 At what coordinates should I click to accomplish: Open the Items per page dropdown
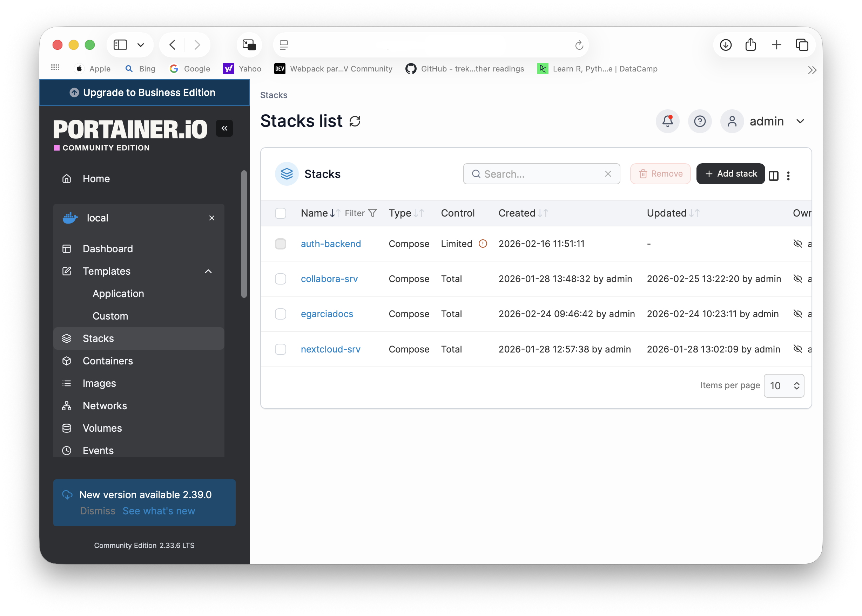pos(784,386)
